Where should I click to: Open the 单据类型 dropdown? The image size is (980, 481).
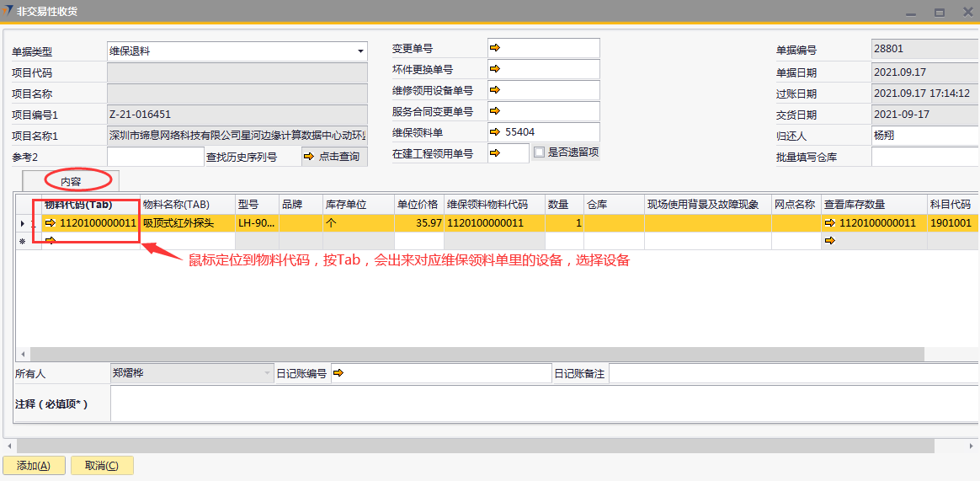point(360,51)
